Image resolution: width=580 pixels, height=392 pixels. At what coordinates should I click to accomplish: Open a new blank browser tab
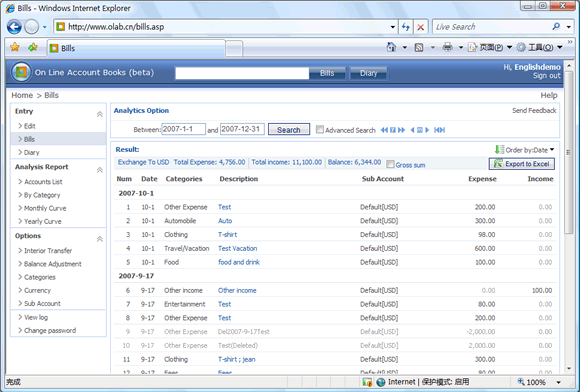click(x=234, y=49)
